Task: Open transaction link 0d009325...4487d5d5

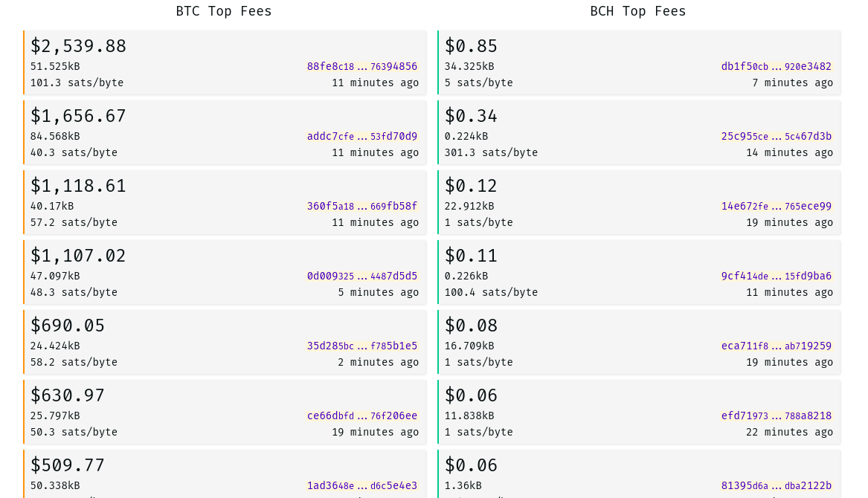Action: [362, 276]
